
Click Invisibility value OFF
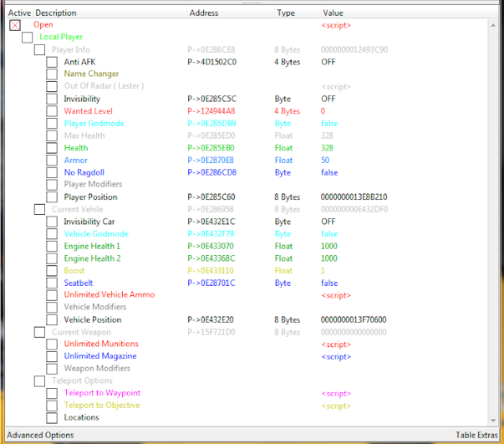328,99
